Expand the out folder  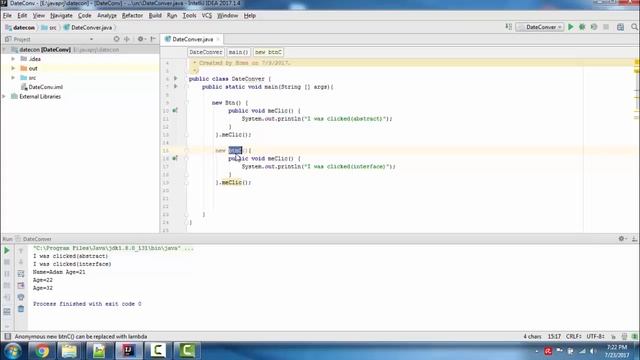pos(13,68)
